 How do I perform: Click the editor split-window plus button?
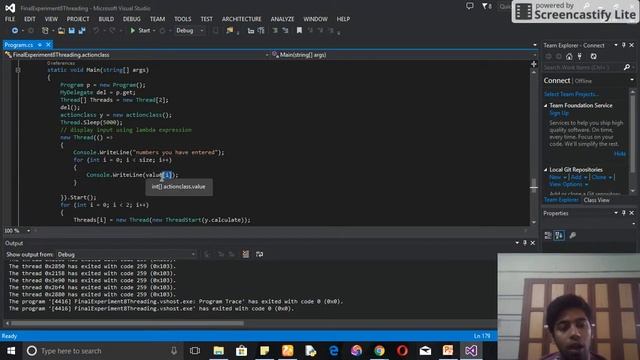pos(533,64)
